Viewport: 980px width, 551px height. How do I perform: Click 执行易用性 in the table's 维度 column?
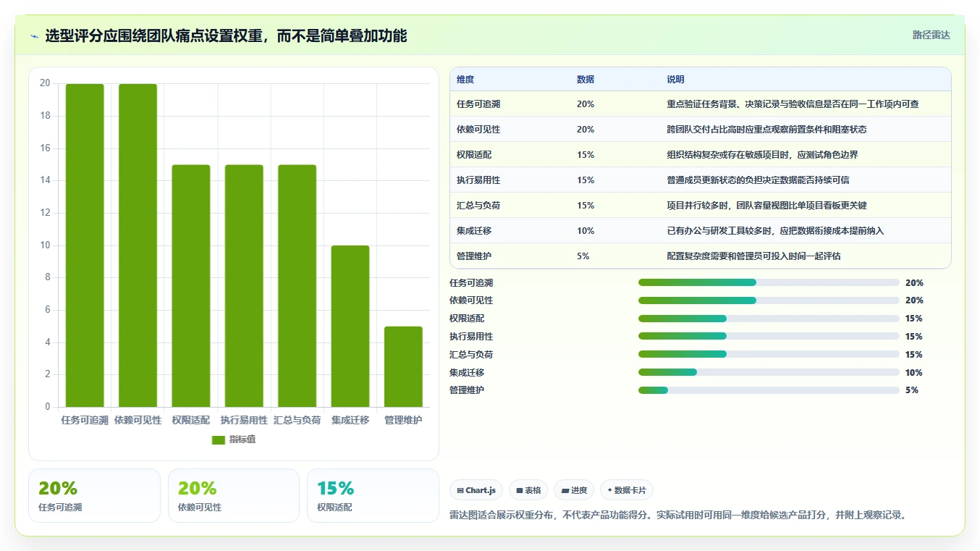point(478,180)
